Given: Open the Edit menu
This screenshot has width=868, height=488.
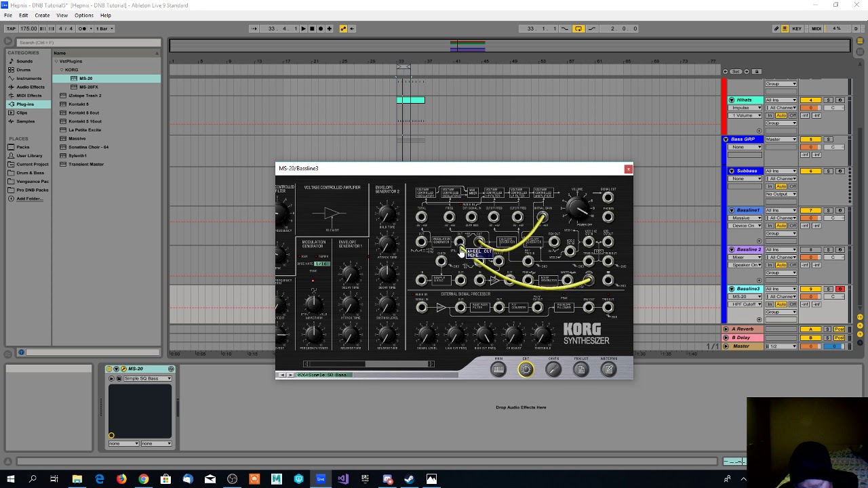Looking at the screenshot, I should pyautogui.click(x=24, y=15).
